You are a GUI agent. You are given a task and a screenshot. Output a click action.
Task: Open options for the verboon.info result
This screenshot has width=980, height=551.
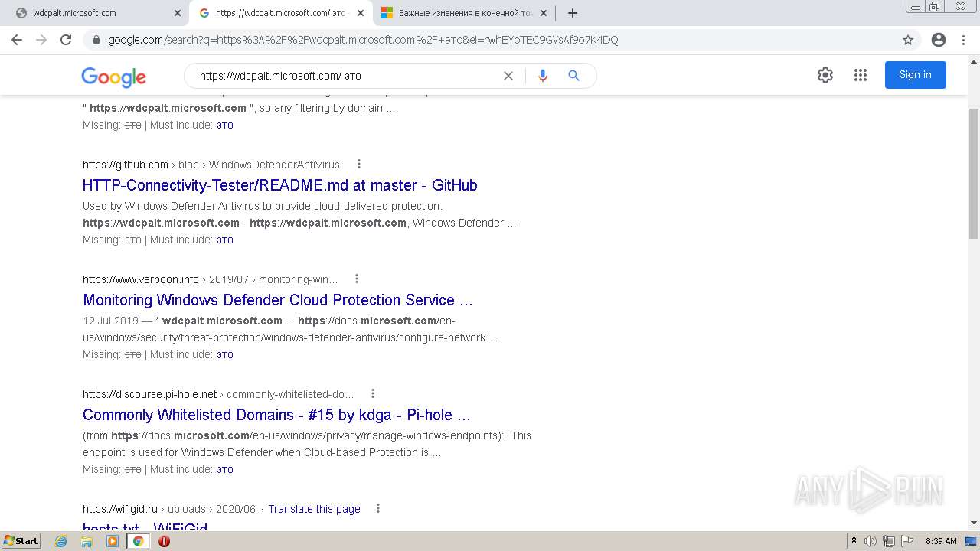[357, 279]
